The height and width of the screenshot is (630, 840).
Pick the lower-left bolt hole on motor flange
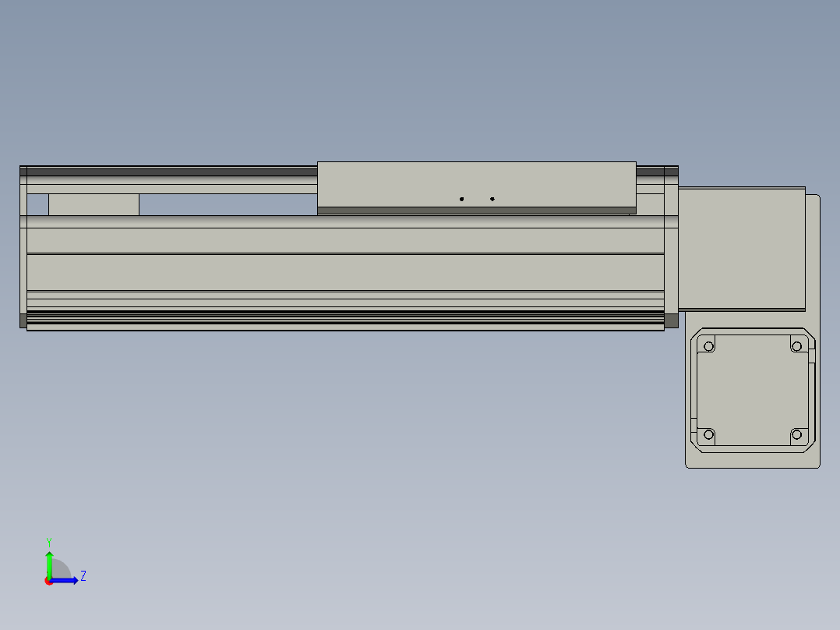(x=709, y=434)
